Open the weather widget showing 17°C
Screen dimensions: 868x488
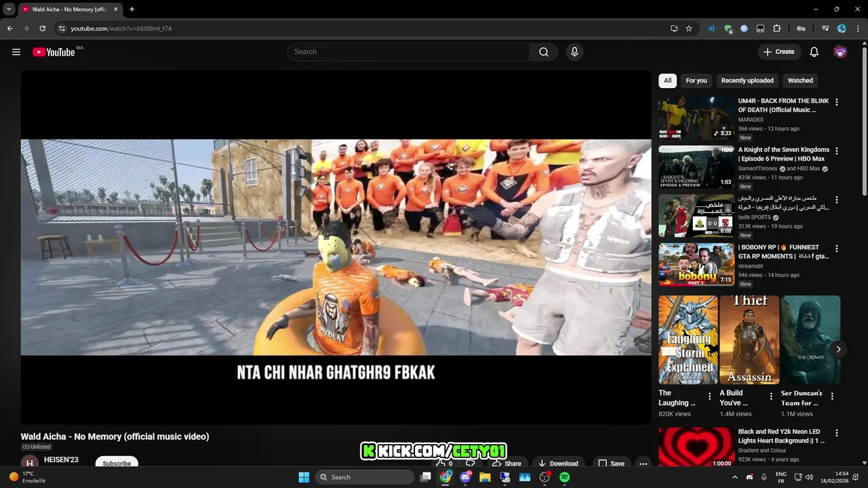(x=27, y=477)
